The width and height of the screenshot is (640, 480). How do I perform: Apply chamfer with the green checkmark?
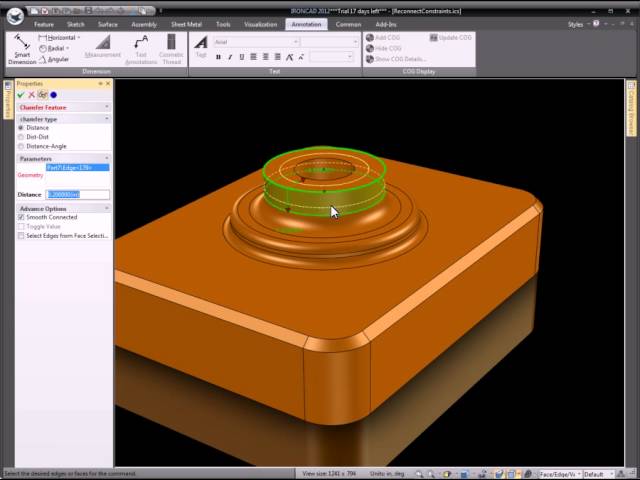coord(21,95)
